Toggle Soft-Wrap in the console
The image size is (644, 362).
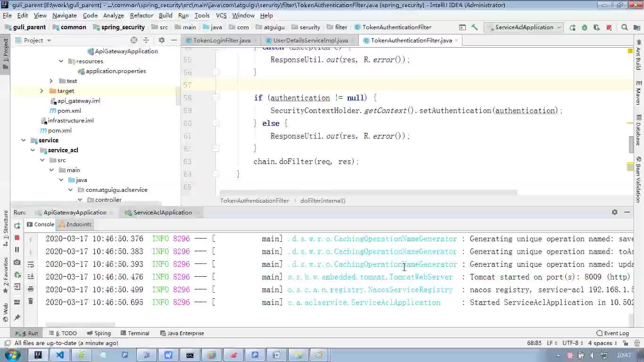(31, 264)
